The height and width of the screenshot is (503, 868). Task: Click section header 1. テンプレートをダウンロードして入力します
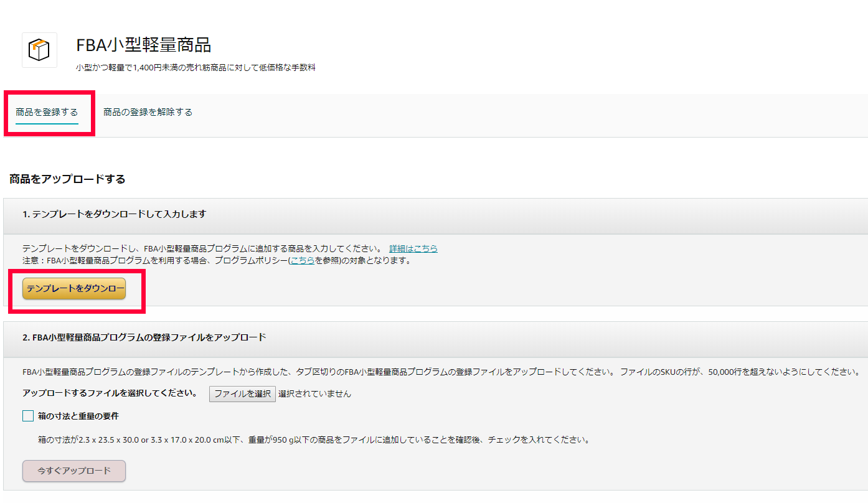tap(115, 214)
